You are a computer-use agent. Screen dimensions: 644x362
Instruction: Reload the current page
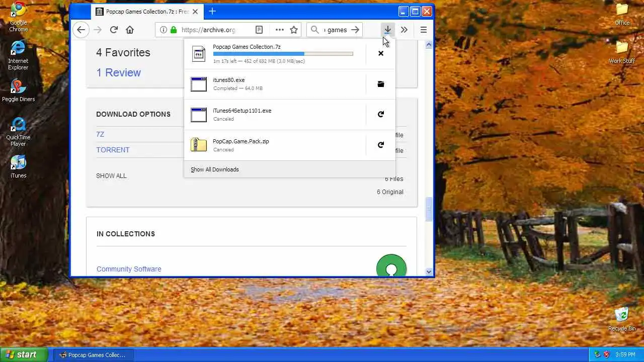click(114, 30)
